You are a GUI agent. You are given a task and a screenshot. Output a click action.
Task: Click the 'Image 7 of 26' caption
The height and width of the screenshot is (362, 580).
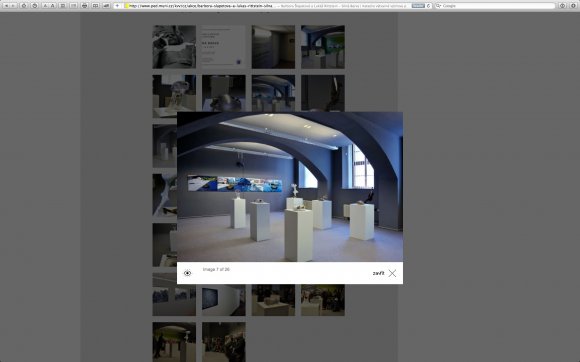(x=216, y=269)
